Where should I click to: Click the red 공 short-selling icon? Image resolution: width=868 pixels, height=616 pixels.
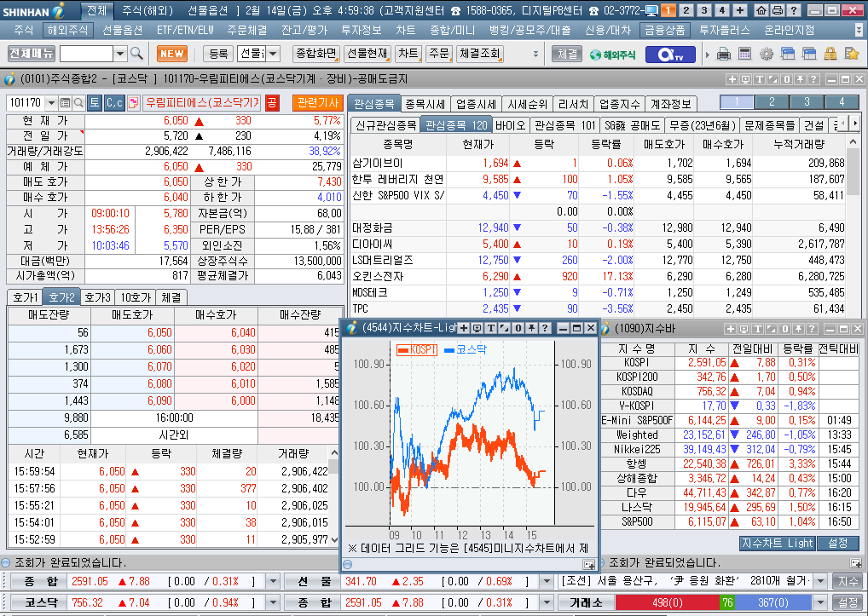point(272,103)
